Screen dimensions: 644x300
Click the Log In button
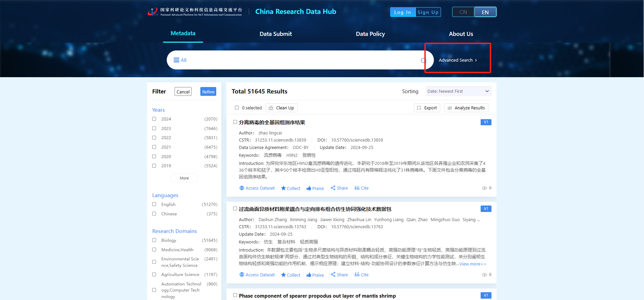[402, 12]
